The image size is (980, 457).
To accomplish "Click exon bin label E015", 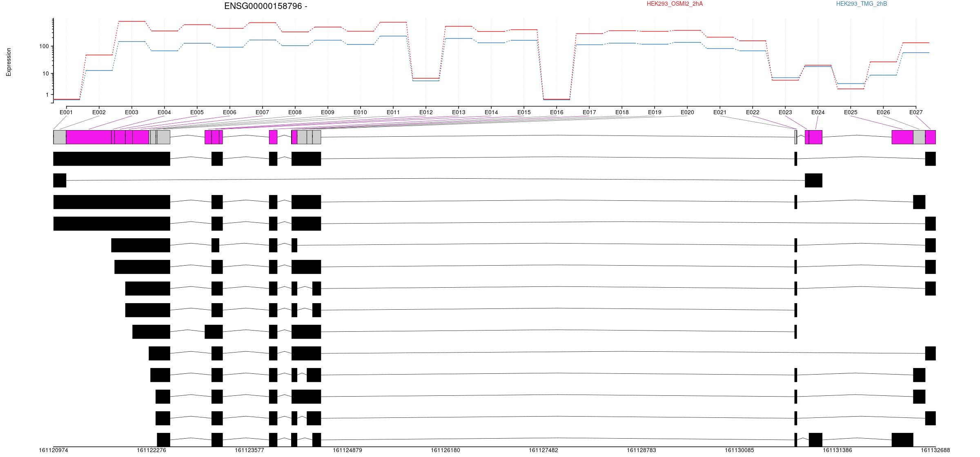I will pyautogui.click(x=524, y=112).
